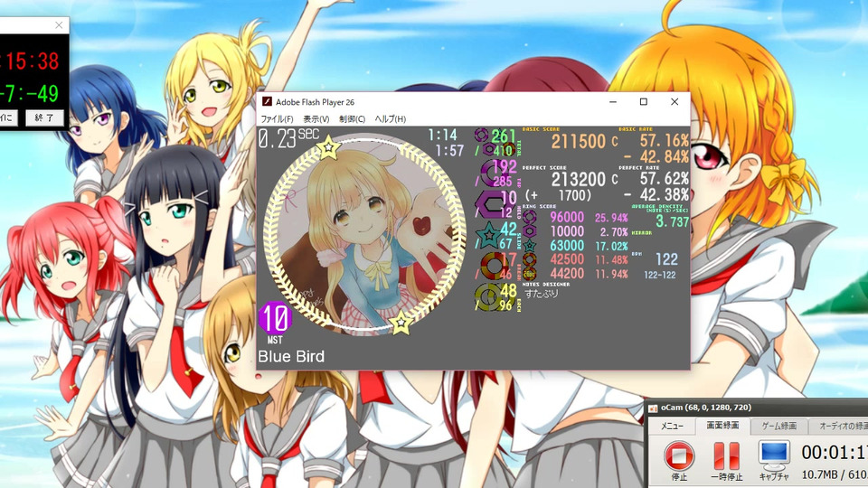Click the green -7:-49 timer display
This screenshot has height=488, width=868.
pyautogui.click(x=29, y=93)
